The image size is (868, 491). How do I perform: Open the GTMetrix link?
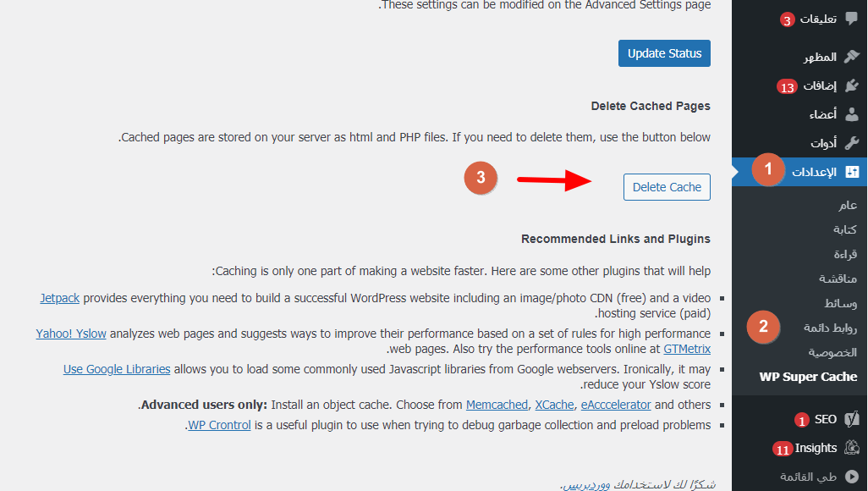[686, 349]
